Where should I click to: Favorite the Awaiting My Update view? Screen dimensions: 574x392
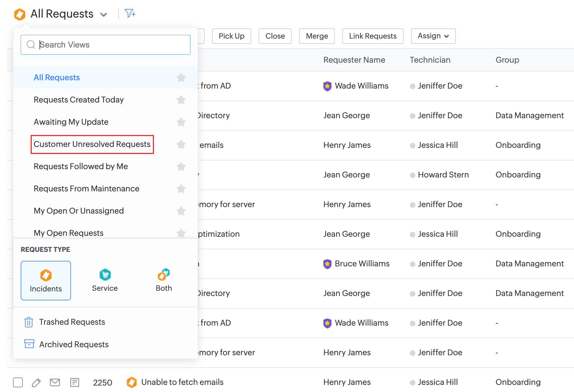181,122
